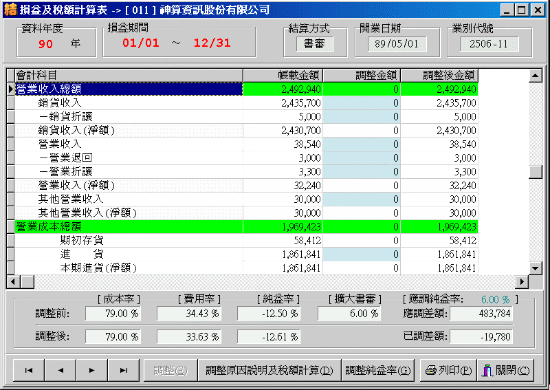
Task: Click the 關閉 close button
Action: coord(505,370)
